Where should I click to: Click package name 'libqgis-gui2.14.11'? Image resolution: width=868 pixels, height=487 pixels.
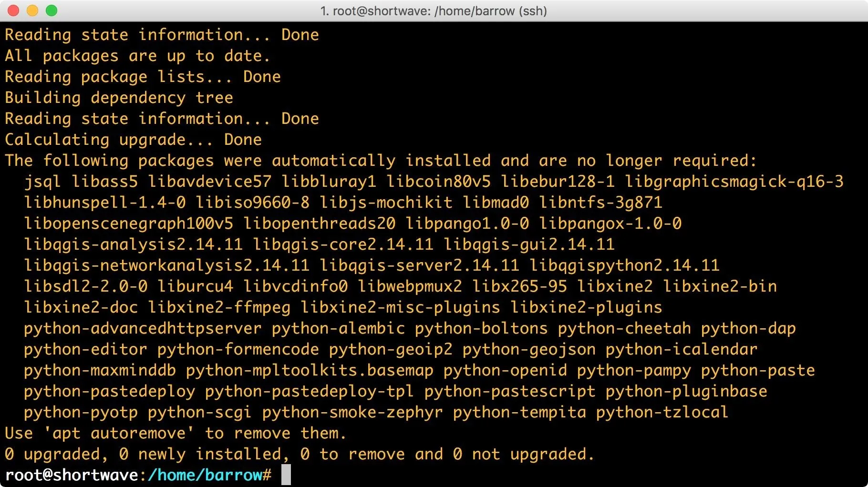[529, 244]
